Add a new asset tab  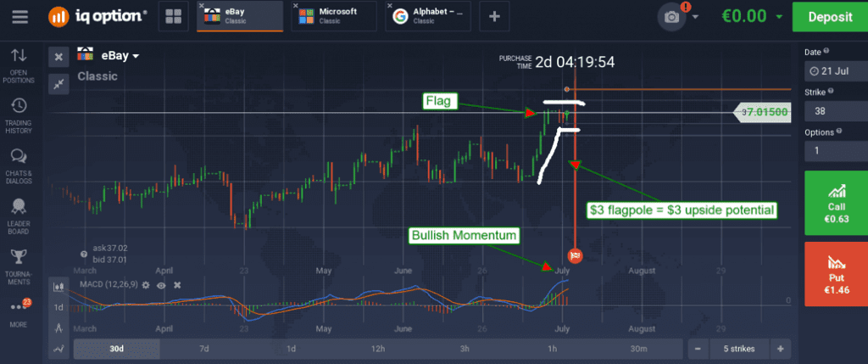(494, 17)
